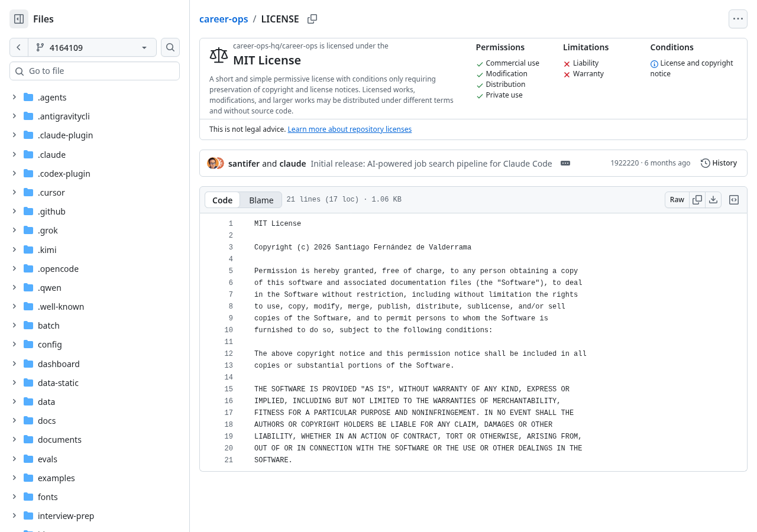Open the career-ops breadcrumb link
Image resolution: width=757 pixels, height=532 pixels.
[x=224, y=19]
